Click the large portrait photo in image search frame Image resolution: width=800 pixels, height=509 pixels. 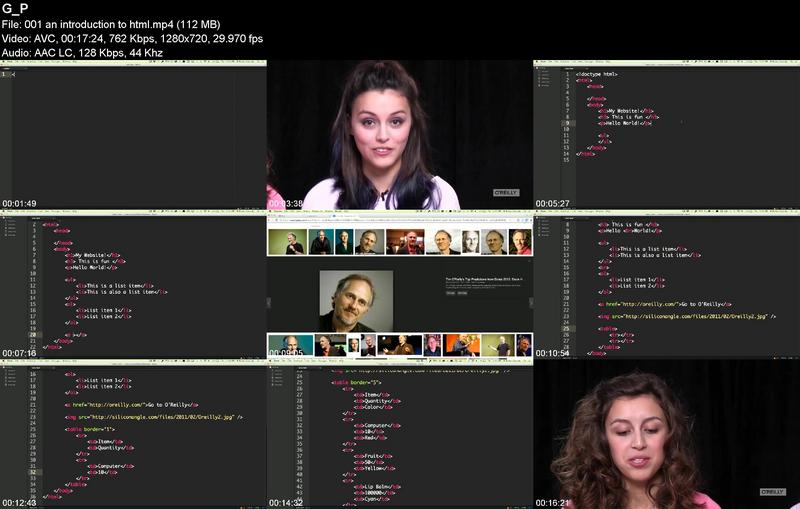[x=356, y=301]
